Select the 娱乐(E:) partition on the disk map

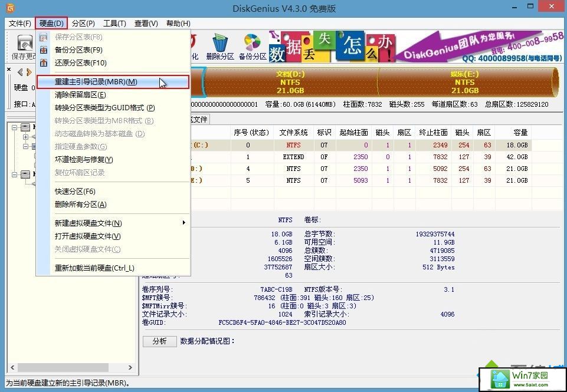[x=466, y=82]
